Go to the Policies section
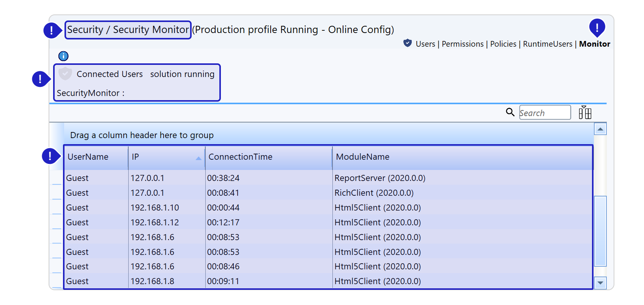Image resolution: width=644 pixels, height=305 pixels. (x=503, y=44)
